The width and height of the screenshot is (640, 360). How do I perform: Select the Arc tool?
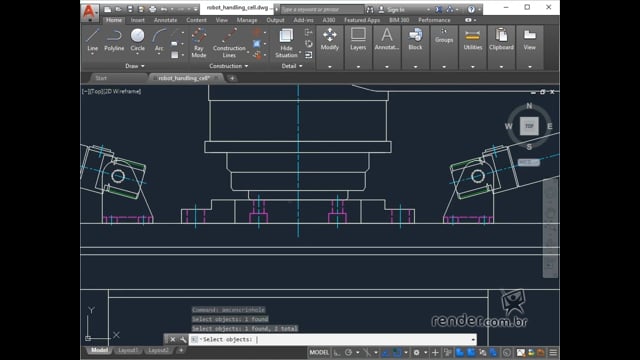159,40
